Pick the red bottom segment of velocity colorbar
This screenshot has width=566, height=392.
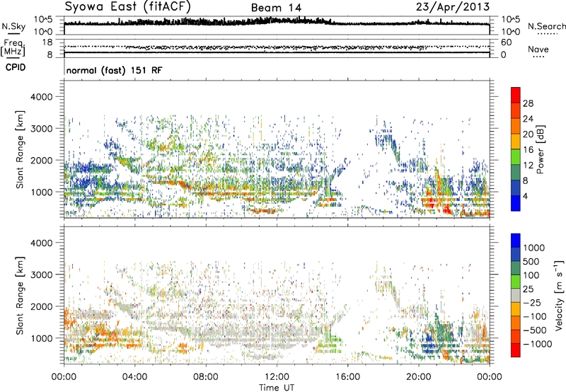[516, 350]
